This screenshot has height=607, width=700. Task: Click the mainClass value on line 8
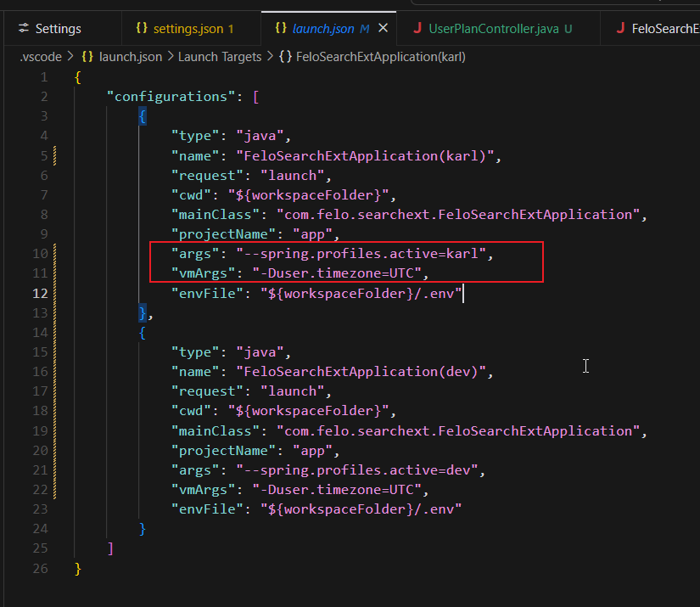(458, 215)
